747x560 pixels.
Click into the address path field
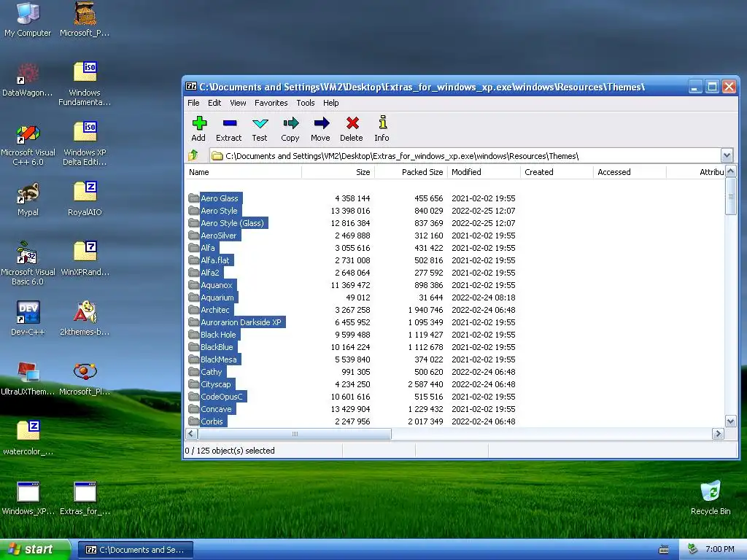(465, 156)
